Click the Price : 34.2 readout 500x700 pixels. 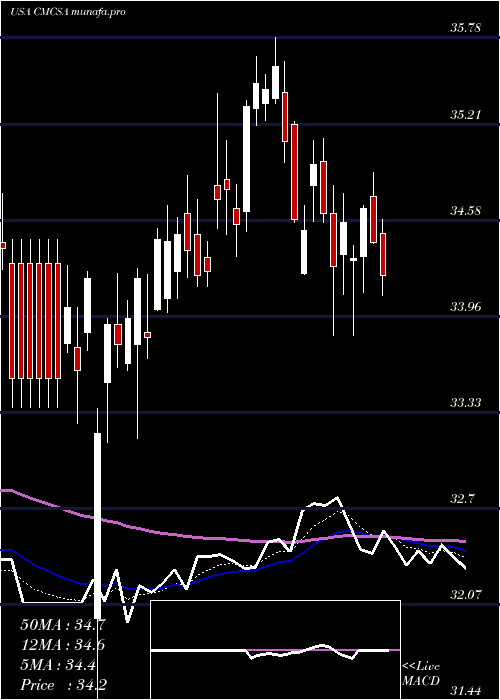[x=63, y=685]
